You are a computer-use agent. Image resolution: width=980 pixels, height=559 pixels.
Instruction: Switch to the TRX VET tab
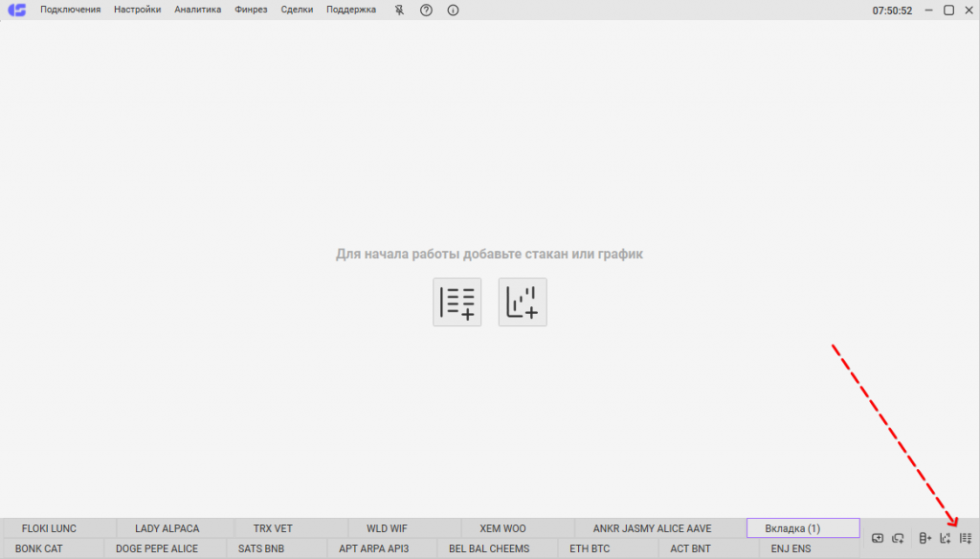tap(291, 528)
